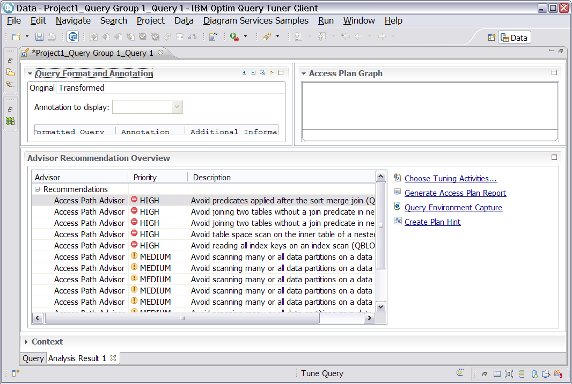Minimize the editor area using its top-right icon

[x=552, y=51]
